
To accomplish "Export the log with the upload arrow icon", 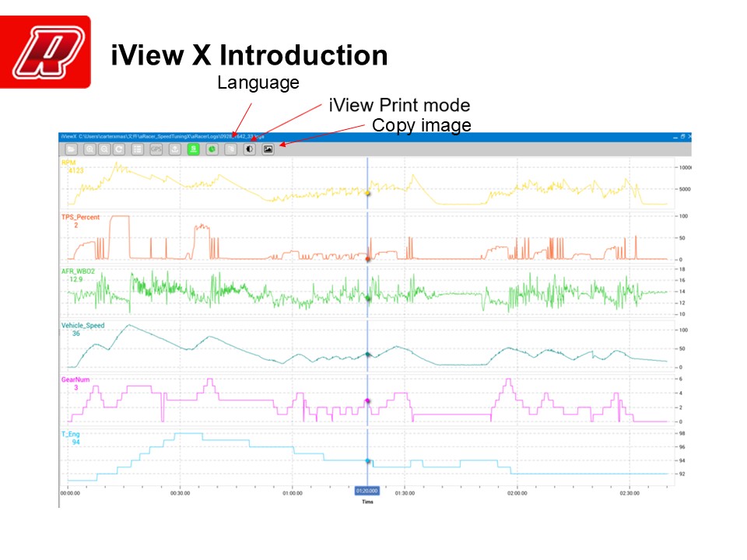I will pyautogui.click(x=175, y=149).
